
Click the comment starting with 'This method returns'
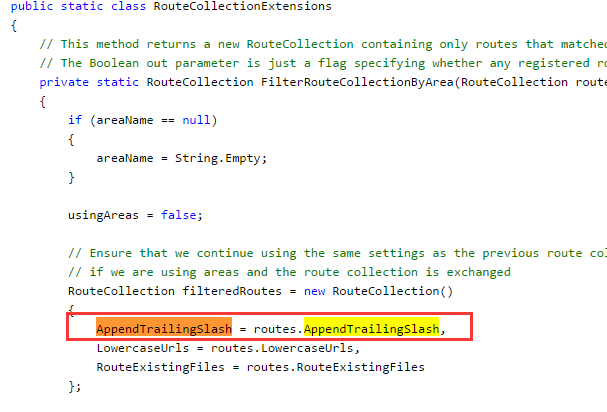323,44
